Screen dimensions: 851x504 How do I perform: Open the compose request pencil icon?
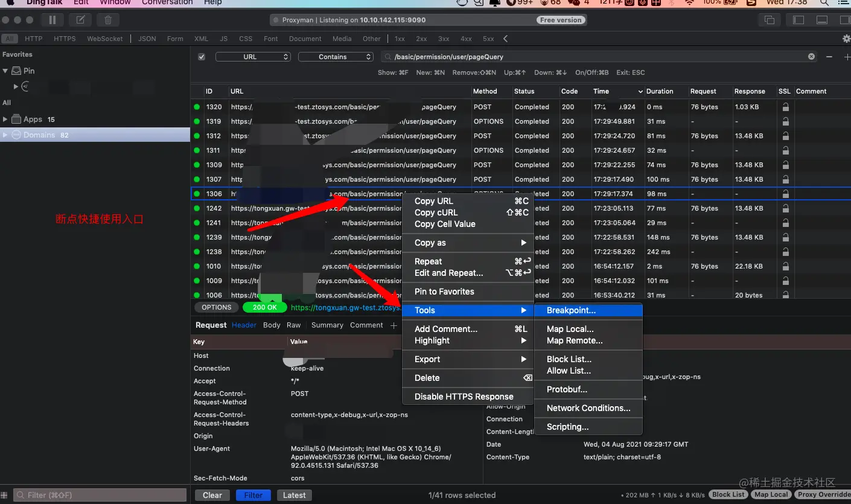coord(80,20)
